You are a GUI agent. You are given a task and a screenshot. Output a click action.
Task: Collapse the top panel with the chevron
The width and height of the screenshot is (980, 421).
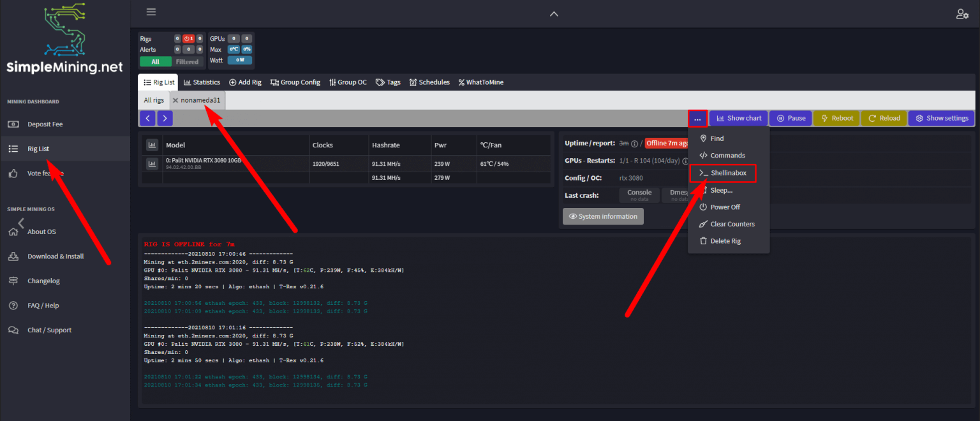(554, 13)
